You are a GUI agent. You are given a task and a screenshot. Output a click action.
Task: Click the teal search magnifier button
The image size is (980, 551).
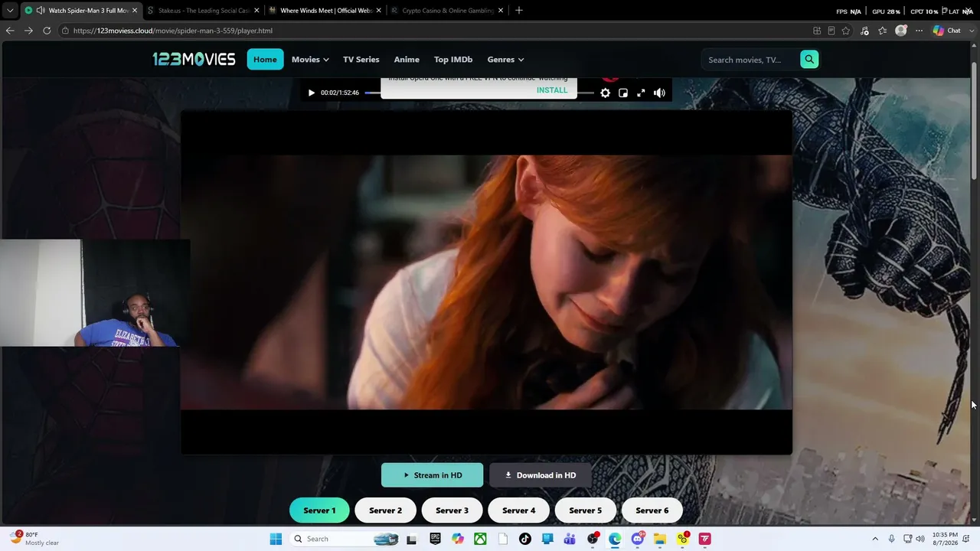pos(809,60)
